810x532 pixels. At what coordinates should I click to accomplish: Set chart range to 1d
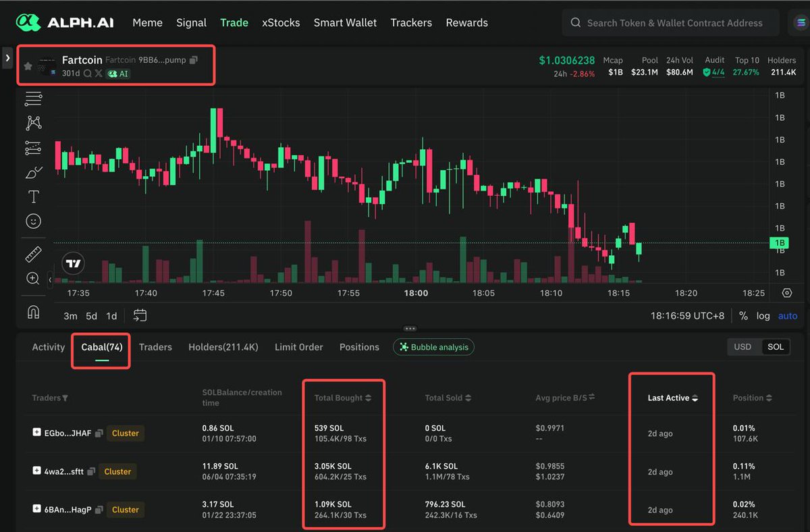(x=111, y=316)
